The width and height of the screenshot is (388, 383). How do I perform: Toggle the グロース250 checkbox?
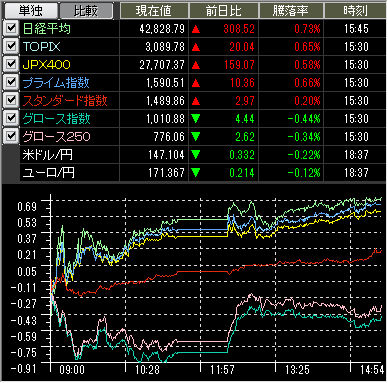point(11,136)
